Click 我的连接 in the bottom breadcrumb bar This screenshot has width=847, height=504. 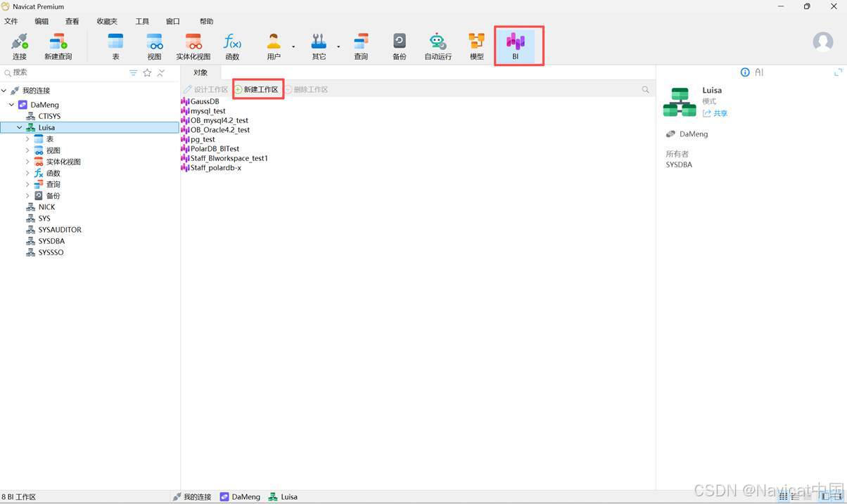[x=191, y=496]
